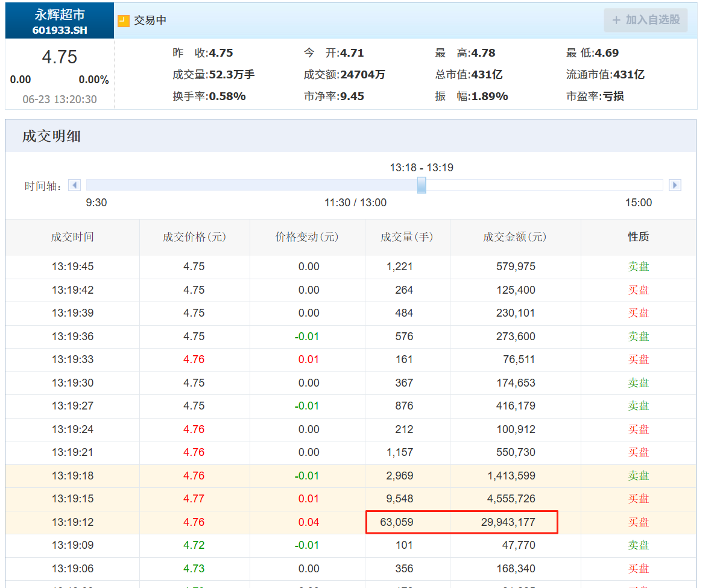Viewport: 723px width, 588px height.
Task: Click the 4.77 price cell
Action: (194, 499)
